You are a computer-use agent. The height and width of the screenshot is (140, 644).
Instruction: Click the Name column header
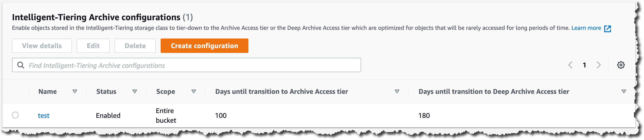coord(47,92)
